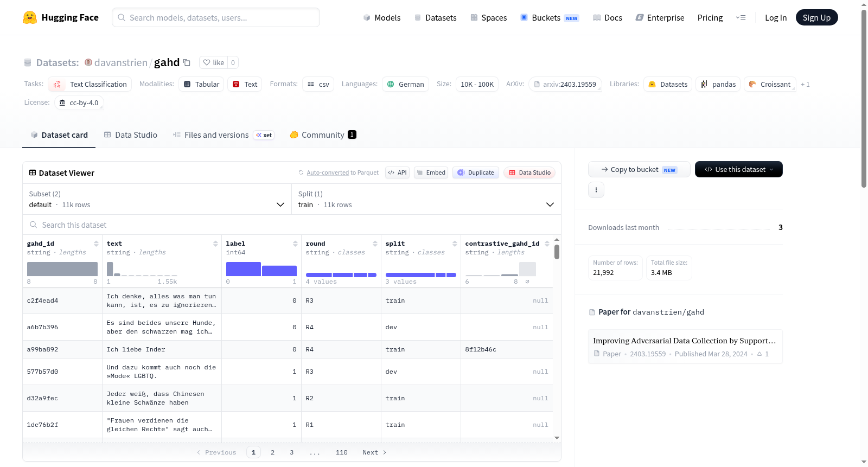The width and height of the screenshot is (868, 467).
Task: Open the more options three-dot button
Action: (596, 190)
